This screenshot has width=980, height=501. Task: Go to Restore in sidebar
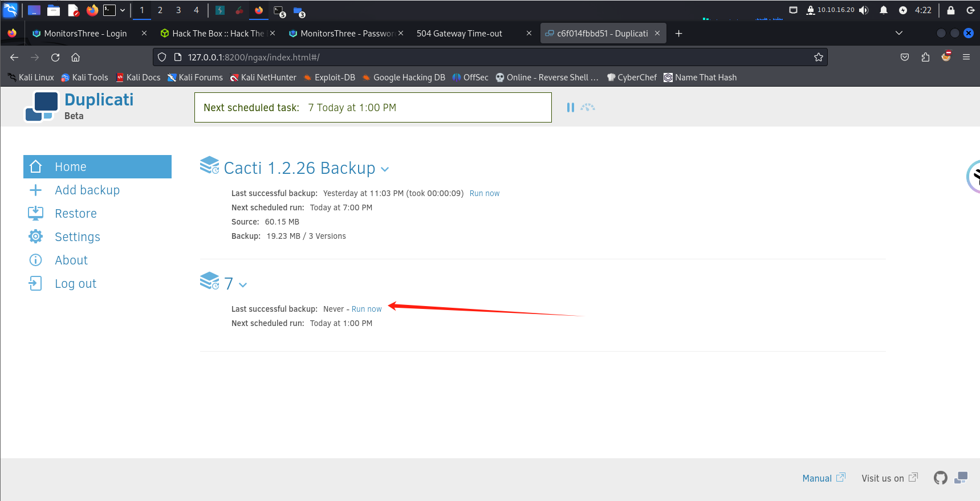tap(75, 214)
